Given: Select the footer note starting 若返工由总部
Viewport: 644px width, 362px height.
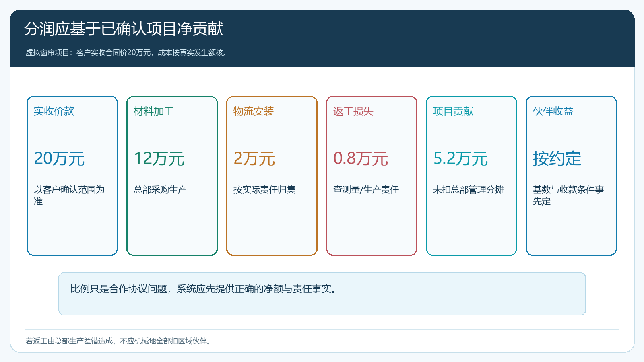Looking at the screenshot, I should coord(120,341).
